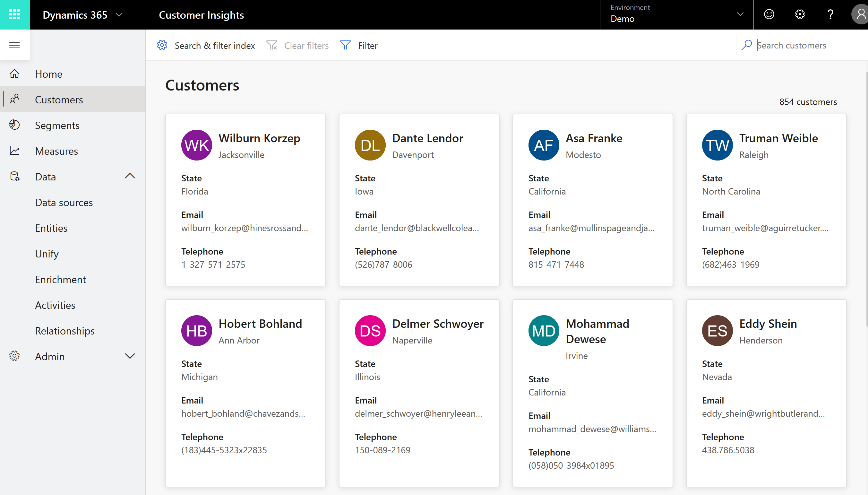Screen dimensions: 868x495
Task: Click the Clear filters funnel icon
Action: (x=272, y=45)
